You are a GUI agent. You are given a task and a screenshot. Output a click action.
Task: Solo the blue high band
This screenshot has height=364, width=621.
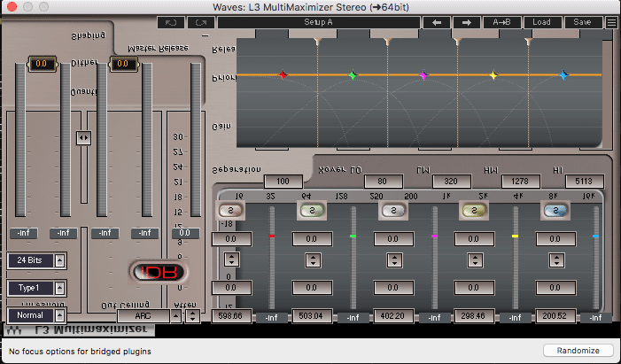[x=555, y=210]
